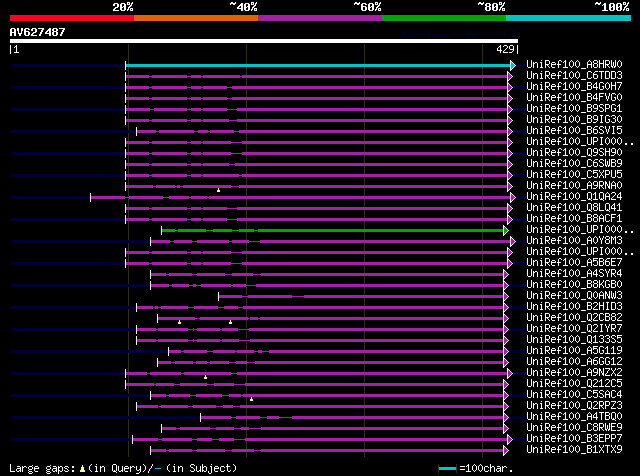Click the query end position 429 label
640x476 pixels.
505,49
